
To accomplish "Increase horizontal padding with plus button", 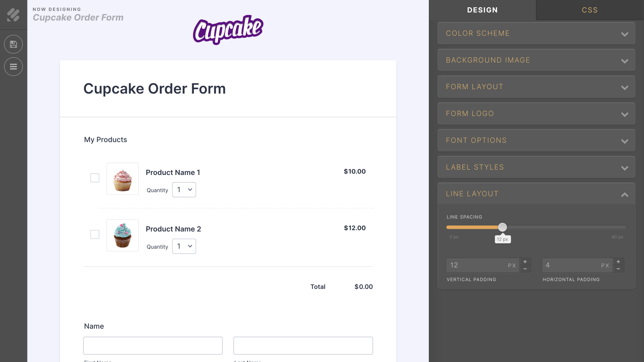I will (x=618, y=262).
